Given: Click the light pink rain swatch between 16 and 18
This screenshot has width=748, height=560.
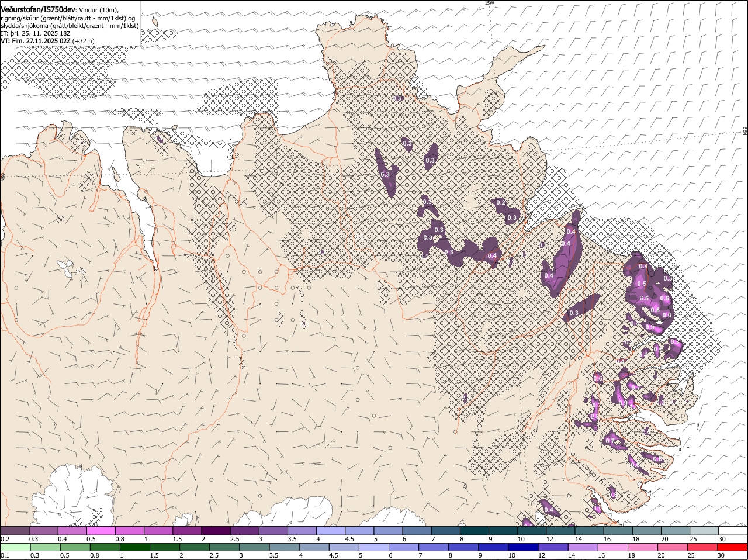Looking at the screenshot, I should [614, 548].
